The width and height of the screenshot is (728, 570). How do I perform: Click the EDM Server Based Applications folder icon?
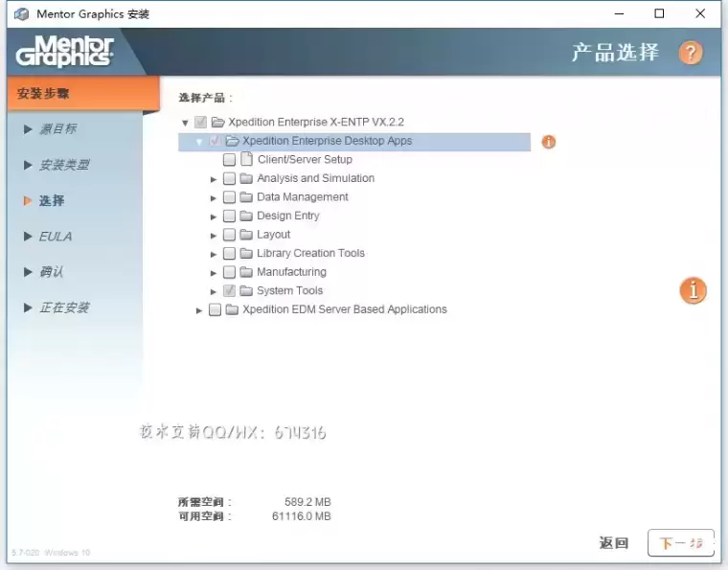tap(232, 309)
